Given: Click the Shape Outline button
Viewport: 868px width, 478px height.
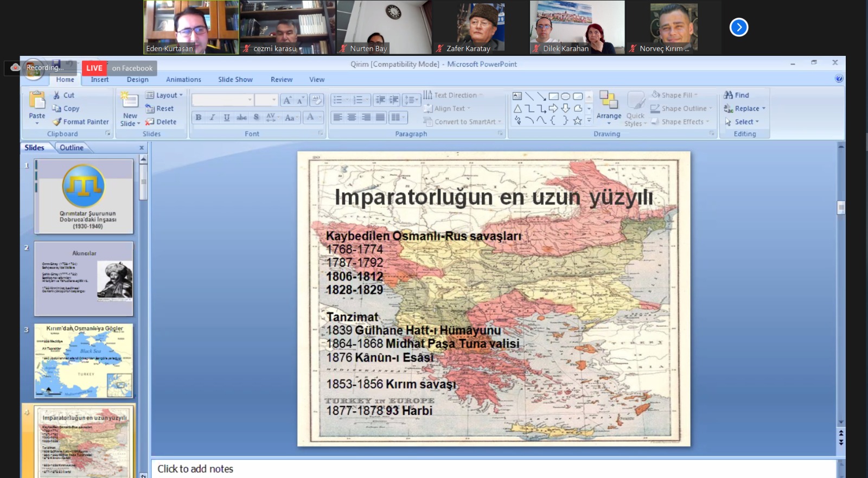Looking at the screenshot, I should [681, 109].
